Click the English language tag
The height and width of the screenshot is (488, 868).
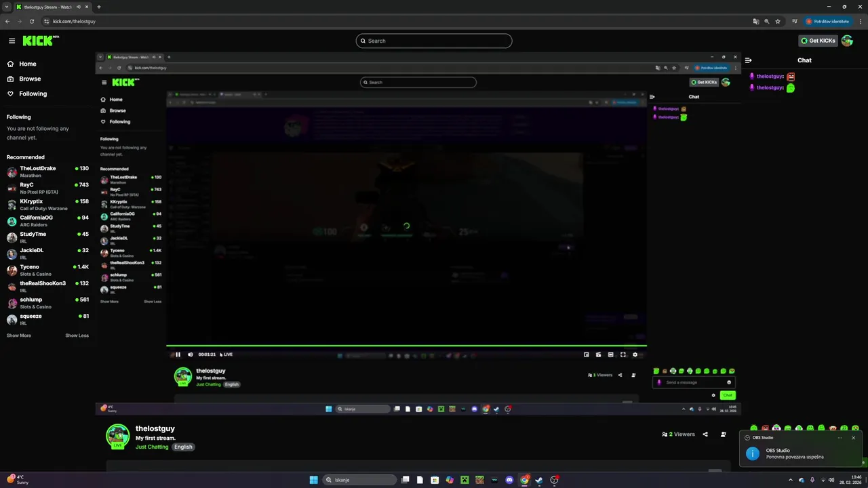coord(183,447)
